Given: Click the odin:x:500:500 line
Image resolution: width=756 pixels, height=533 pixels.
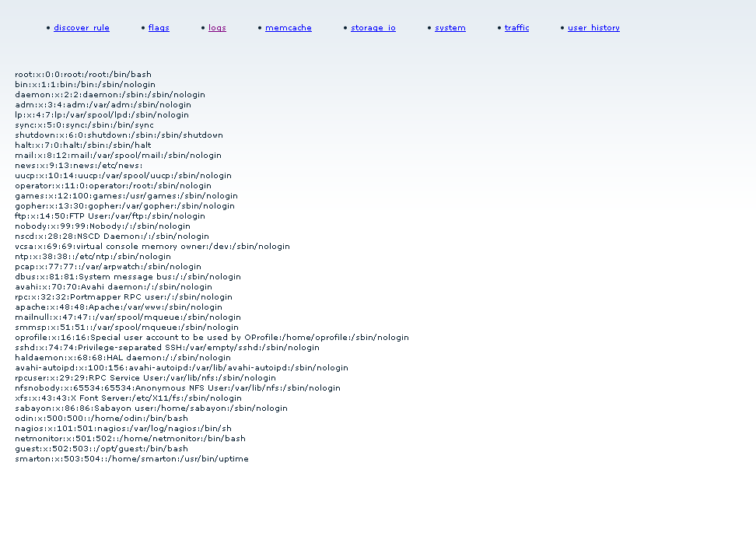Looking at the screenshot, I should [101, 419].
